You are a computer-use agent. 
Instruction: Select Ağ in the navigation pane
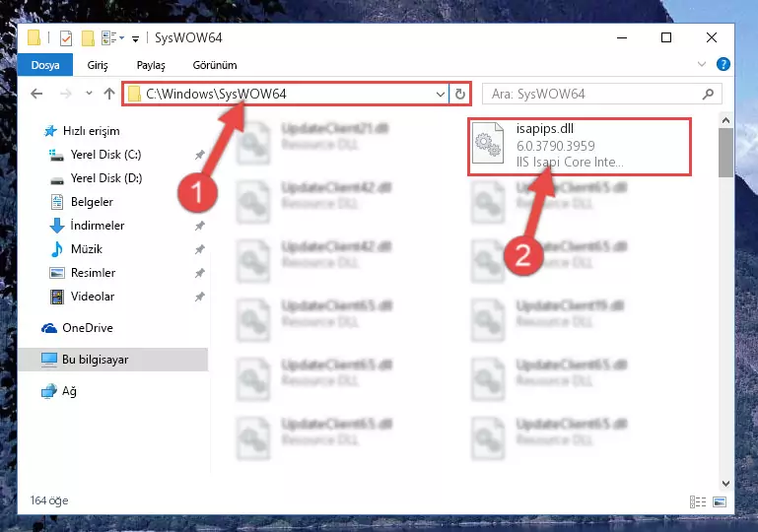coord(69,391)
